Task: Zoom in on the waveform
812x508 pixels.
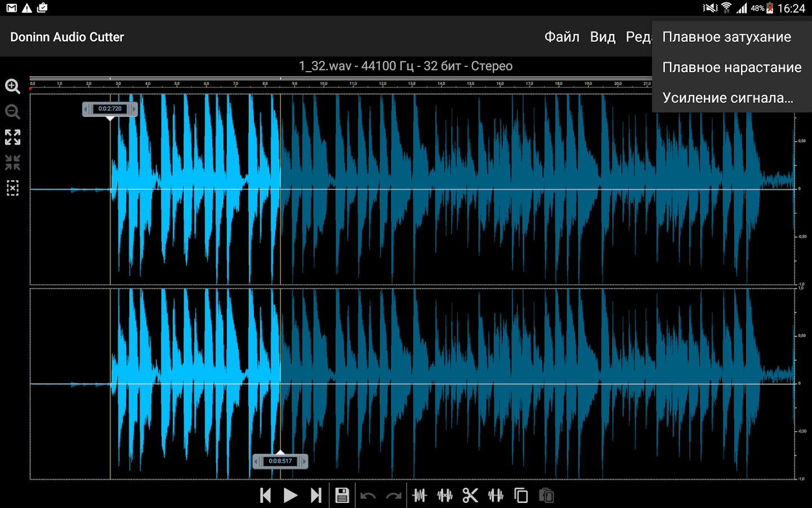Action: (x=12, y=86)
